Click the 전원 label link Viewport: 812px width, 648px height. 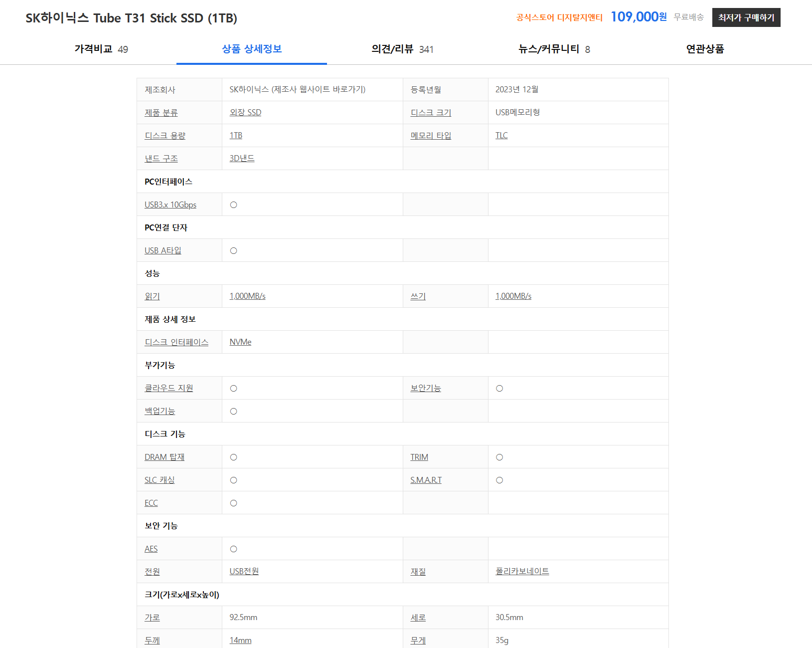(x=152, y=572)
